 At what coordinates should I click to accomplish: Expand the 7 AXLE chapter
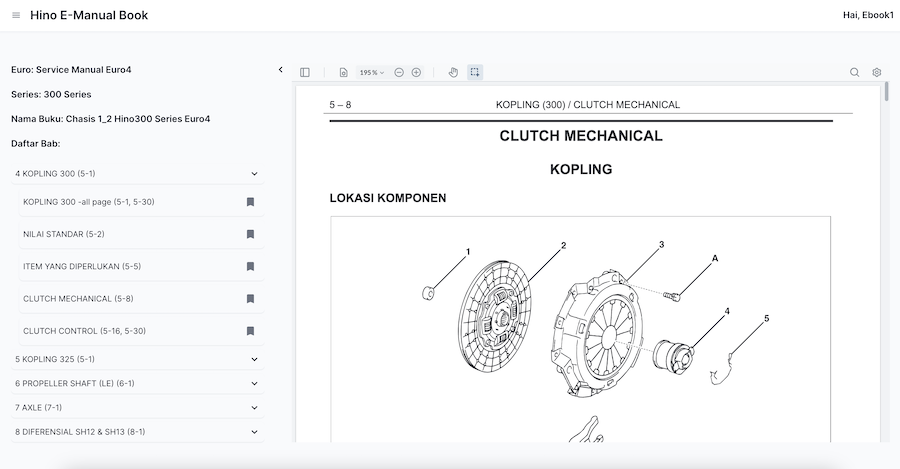pyautogui.click(x=254, y=408)
